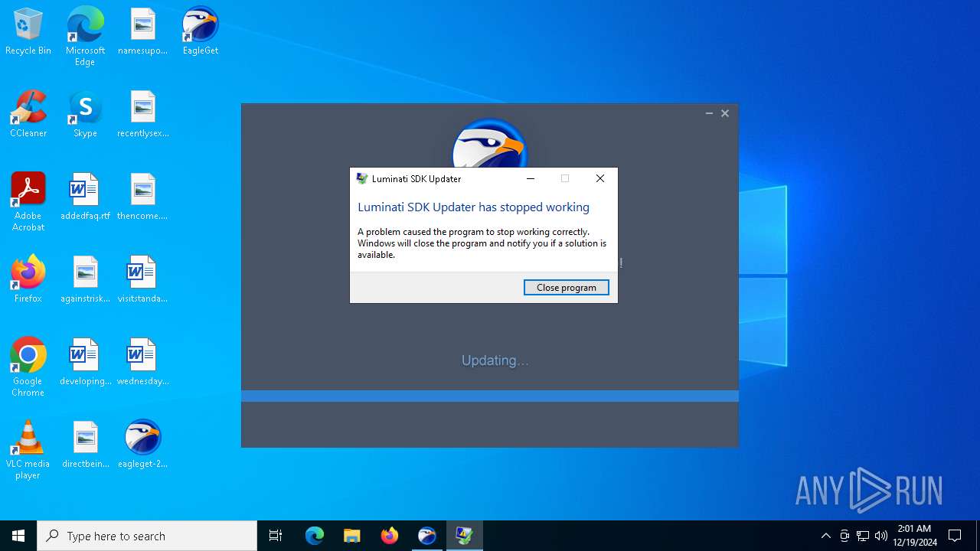
Task: Click the Close program button
Action: coord(567,287)
